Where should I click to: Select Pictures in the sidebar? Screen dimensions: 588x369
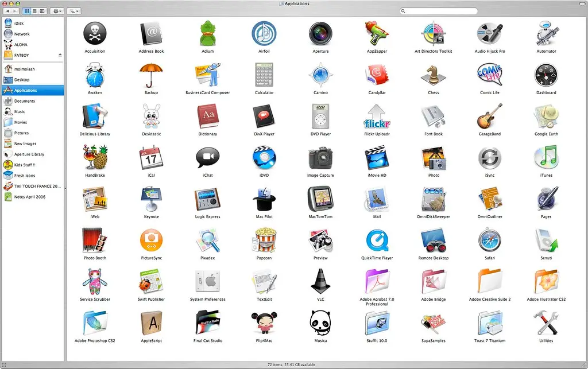click(33, 133)
